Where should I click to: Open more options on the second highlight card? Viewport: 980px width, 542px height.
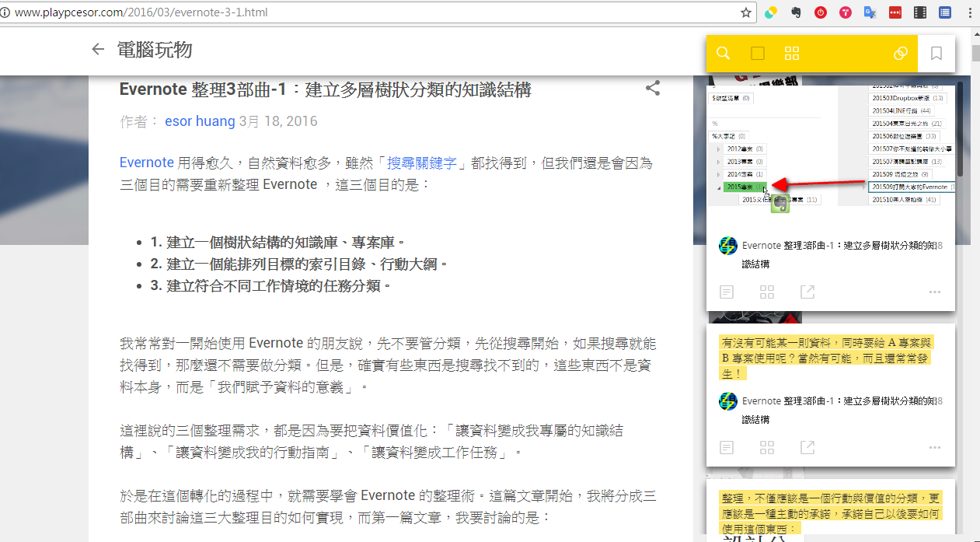pos(935,447)
